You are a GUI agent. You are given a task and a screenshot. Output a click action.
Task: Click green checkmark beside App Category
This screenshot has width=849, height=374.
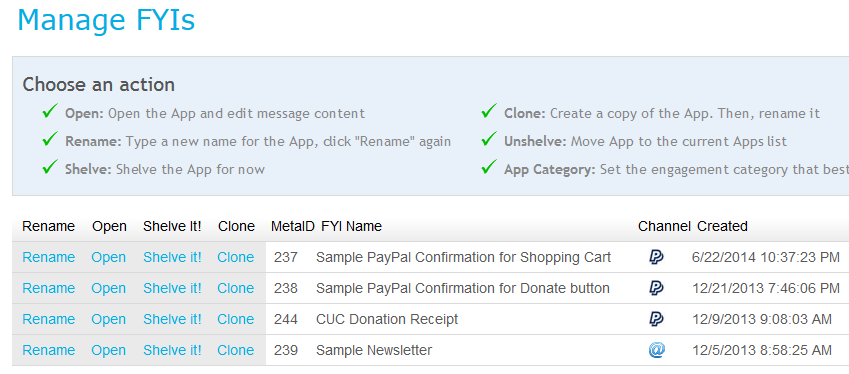click(x=489, y=167)
